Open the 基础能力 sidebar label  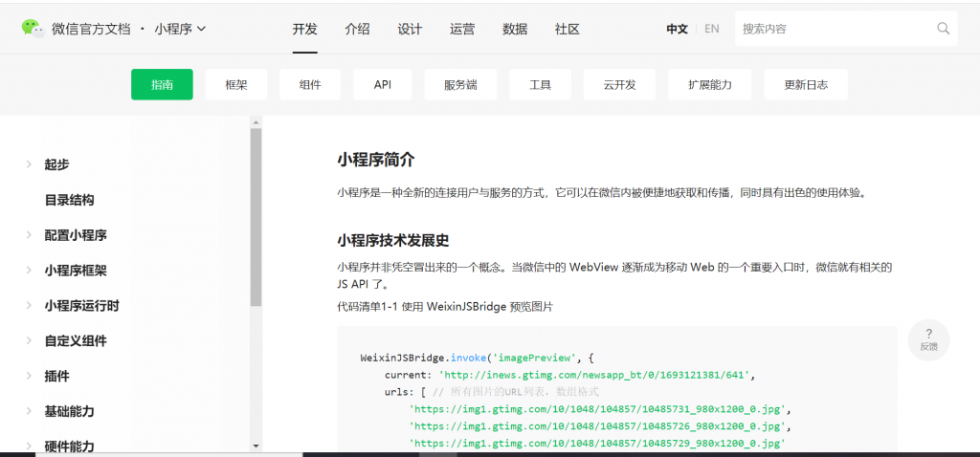[x=69, y=411]
